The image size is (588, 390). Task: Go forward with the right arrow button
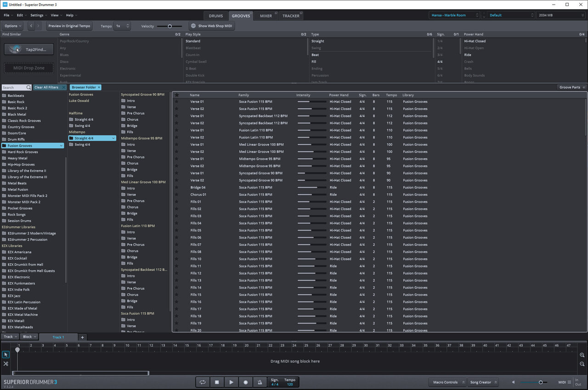(x=39, y=26)
